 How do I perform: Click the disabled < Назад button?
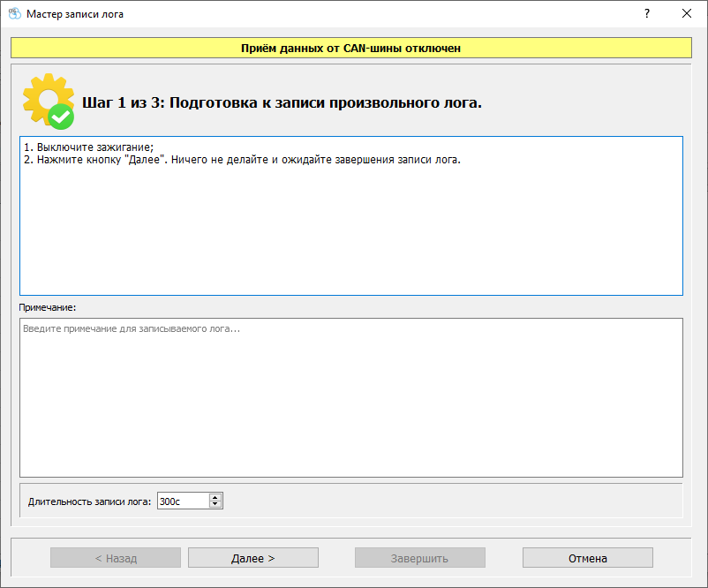coord(116,558)
